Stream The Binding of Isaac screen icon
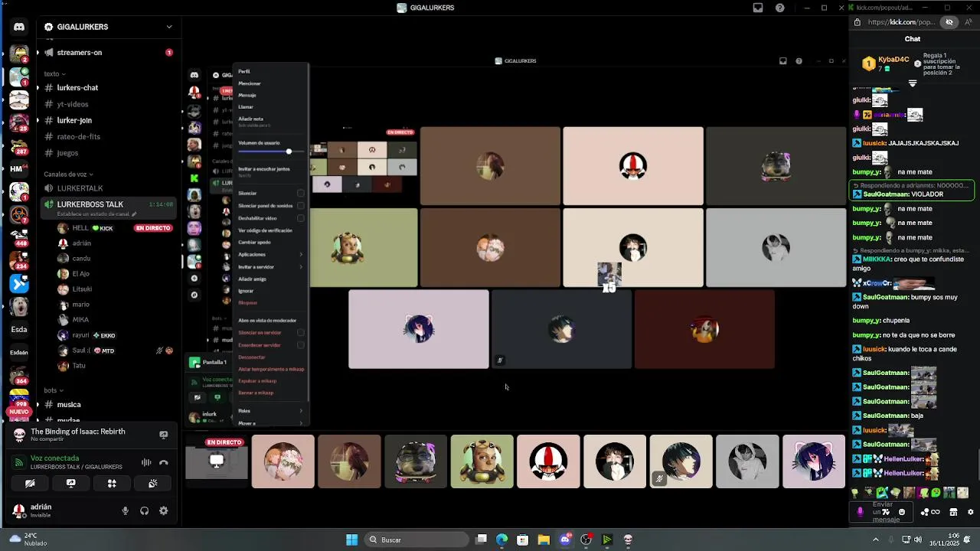The width and height of the screenshot is (980, 551). (x=163, y=435)
